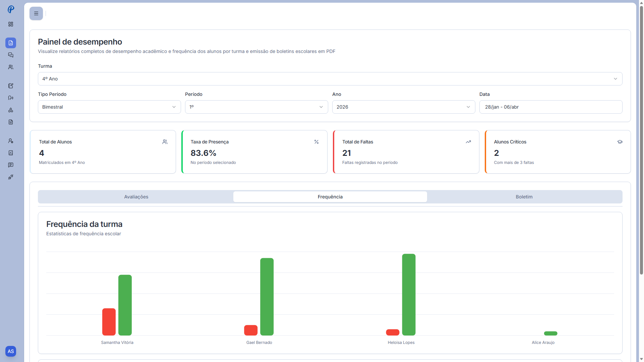Expand the Período dropdown showing 1º
Image resolution: width=644 pixels, height=362 pixels.
pos(256,107)
